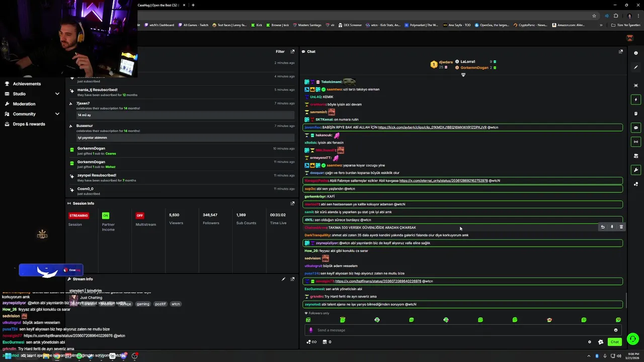The image size is (644, 362).
Task: Click the 'pozitif' stream tag
Action: tap(160, 304)
